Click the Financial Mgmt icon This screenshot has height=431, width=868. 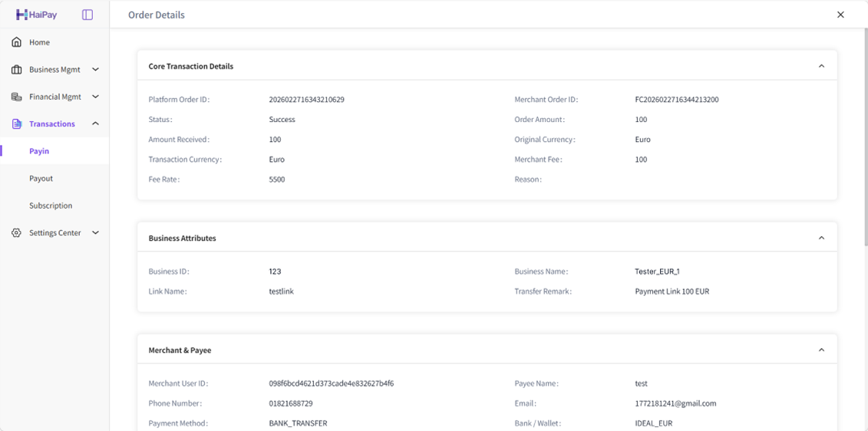pos(16,97)
